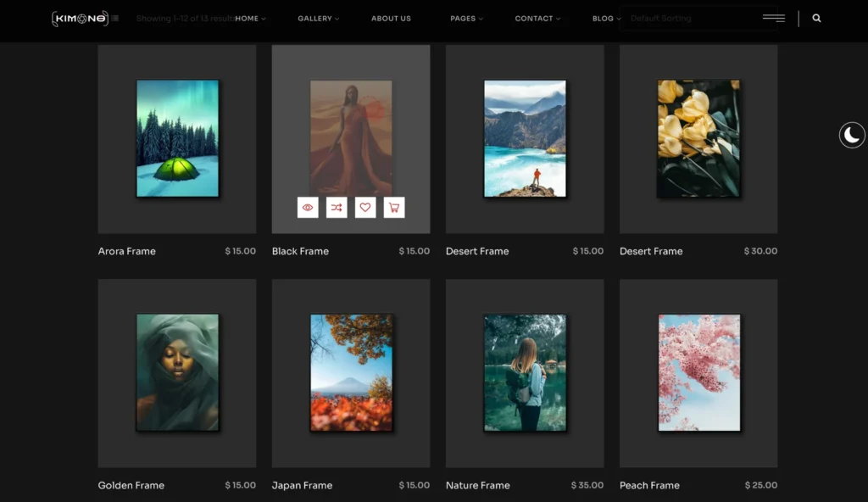Click the Kimono logo in the header

[x=79, y=18]
